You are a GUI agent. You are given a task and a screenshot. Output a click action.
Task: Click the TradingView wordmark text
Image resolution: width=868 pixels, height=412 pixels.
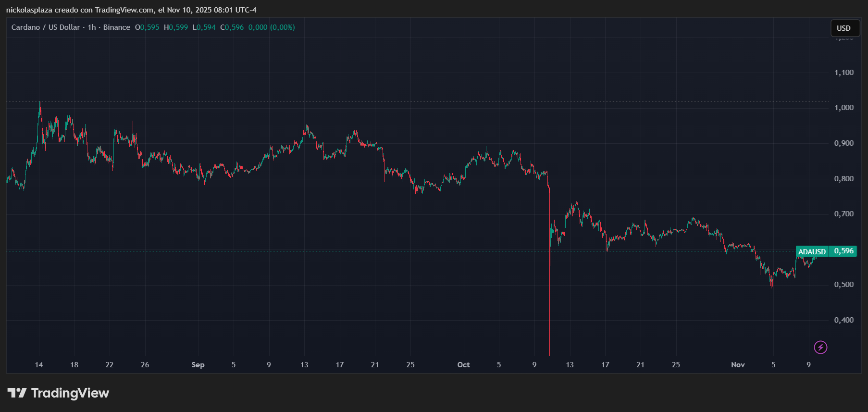[x=70, y=393]
